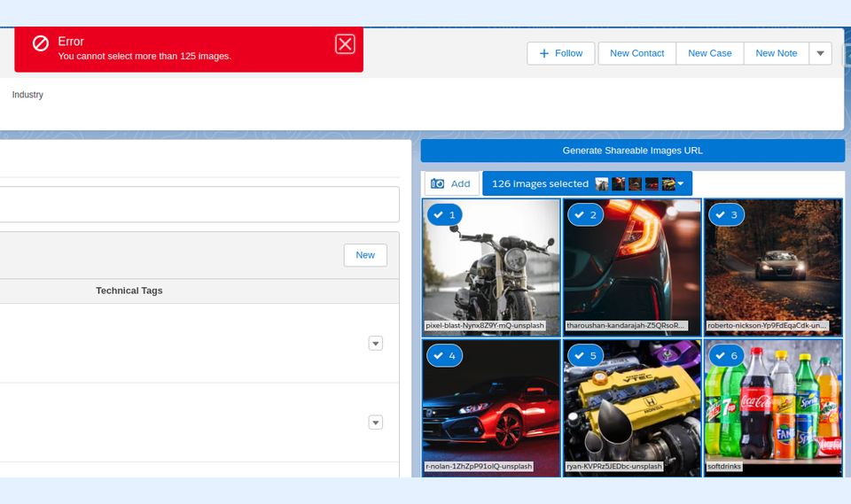Deselect softdrinks image badge 6

(725, 355)
